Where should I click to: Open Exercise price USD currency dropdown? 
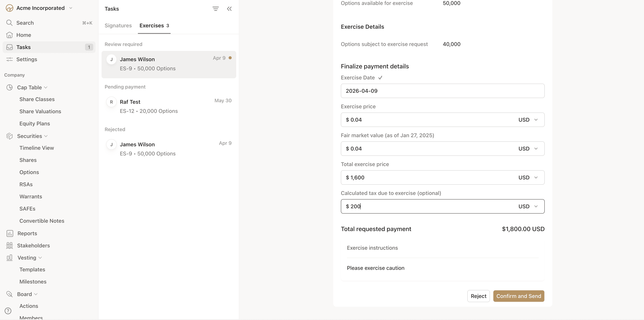pyautogui.click(x=528, y=120)
